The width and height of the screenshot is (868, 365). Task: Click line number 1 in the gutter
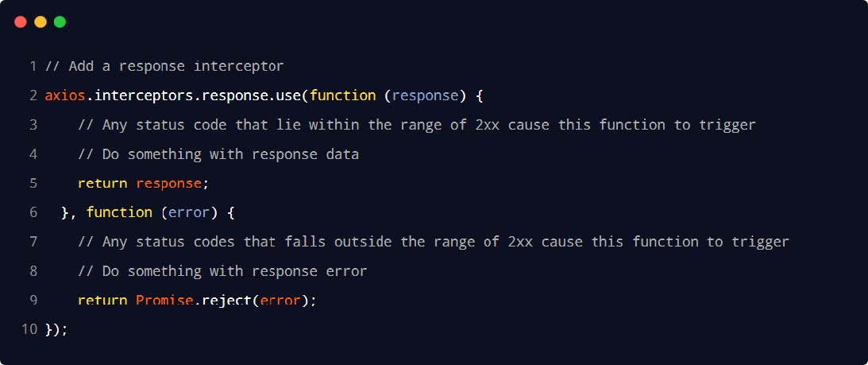coord(33,66)
